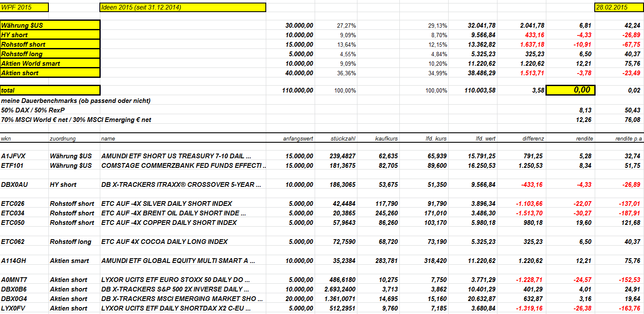
Task: Select "LYXOR UCITS ETF EURO STOXX 50" name
Action: tap(175, 280)
